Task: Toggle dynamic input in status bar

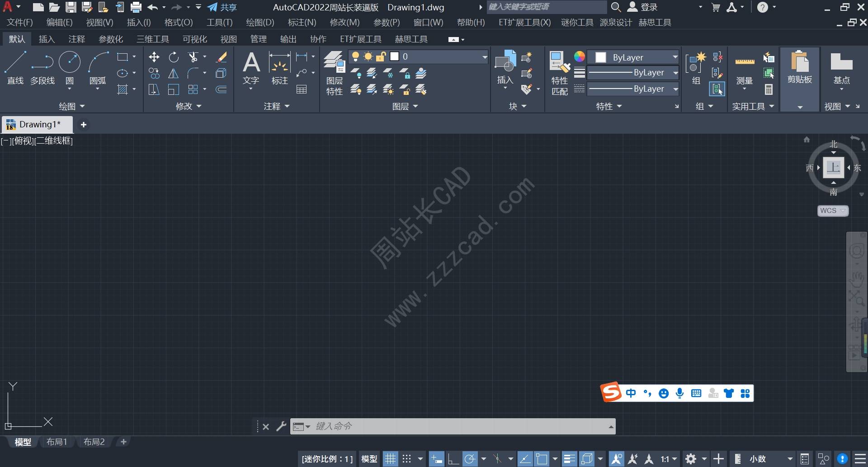Action: [436, 459]
